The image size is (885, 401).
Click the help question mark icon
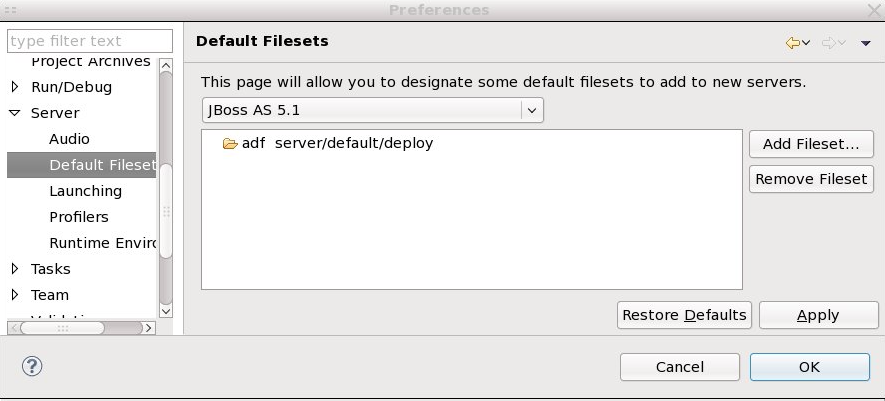(32, 366)
